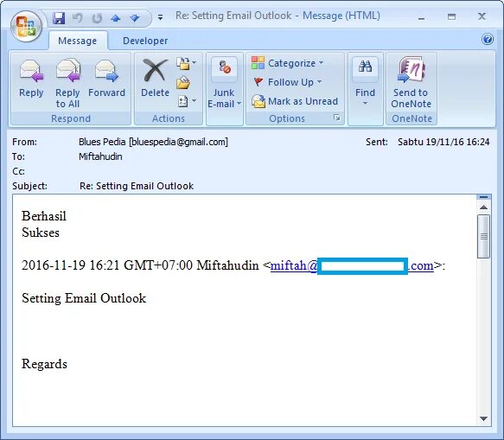Viewport: 504px width, 440px height.
Task: Save the message with the floppy icon
Action: [59, 18]
